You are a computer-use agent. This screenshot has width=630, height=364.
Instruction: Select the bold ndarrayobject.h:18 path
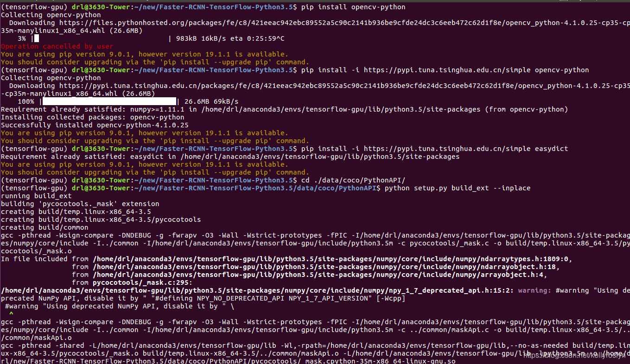(326, 267)
